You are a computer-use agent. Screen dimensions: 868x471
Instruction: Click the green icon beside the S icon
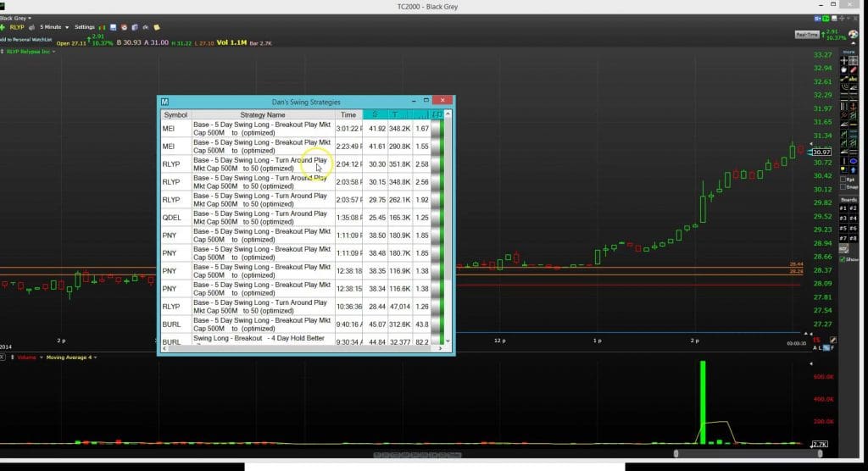pos(826,19)
